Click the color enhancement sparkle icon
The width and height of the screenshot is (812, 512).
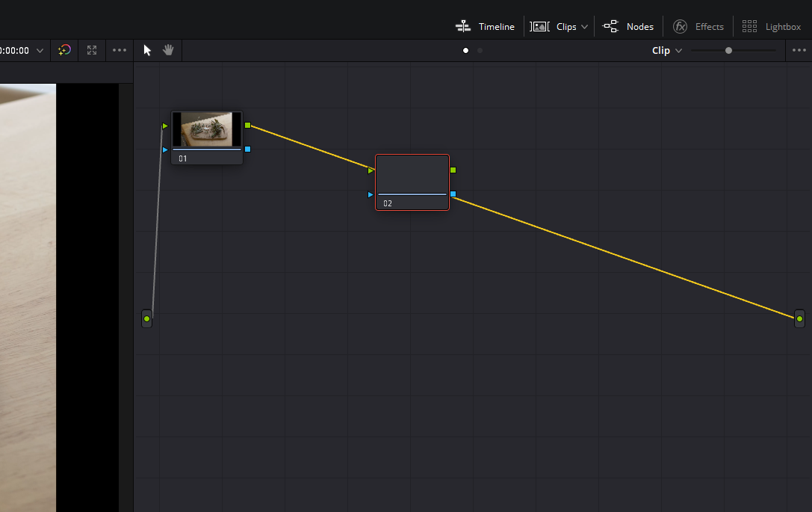tap(65, 50)
